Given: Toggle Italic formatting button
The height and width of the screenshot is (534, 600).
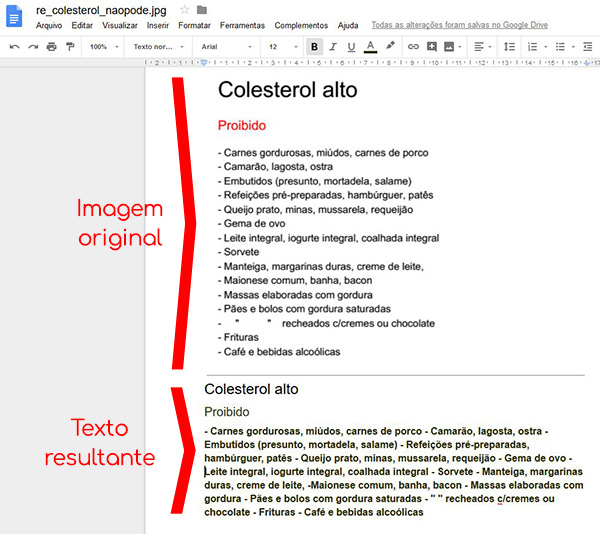Looking at the screenshot, I should tap(333, 47).
